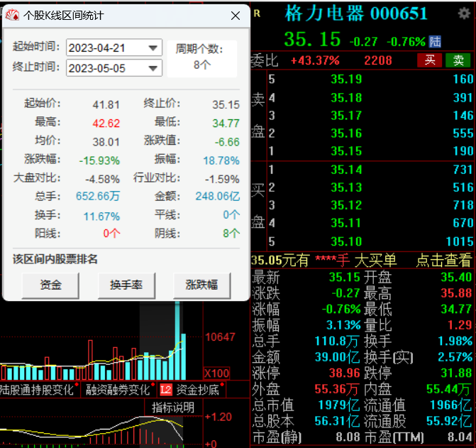Click the 行业对比 value -1.59%
The image size is (476, 448).
(x=222, y=179)
